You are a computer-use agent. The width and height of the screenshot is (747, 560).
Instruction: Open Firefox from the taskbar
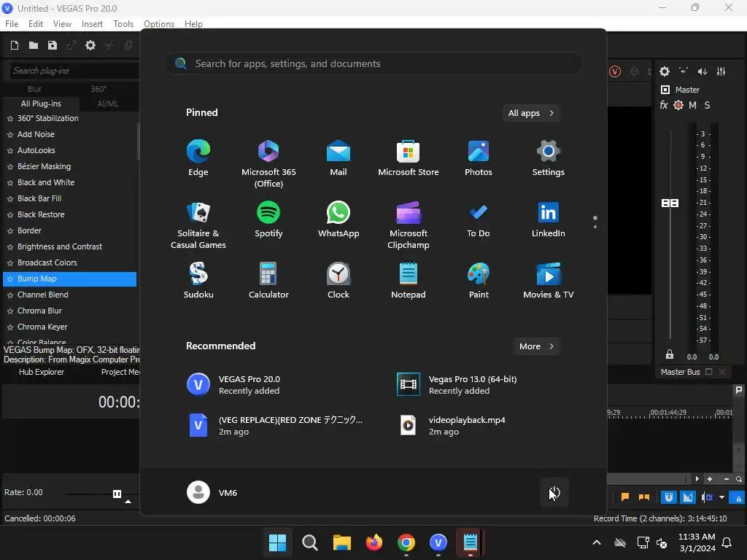click(x=374, y=542)
